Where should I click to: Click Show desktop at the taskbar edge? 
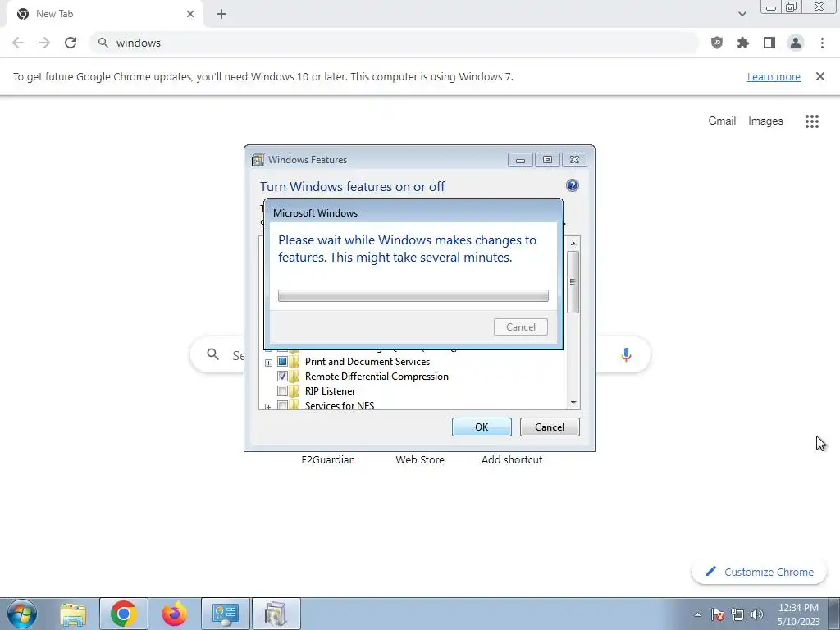(834, 614)
